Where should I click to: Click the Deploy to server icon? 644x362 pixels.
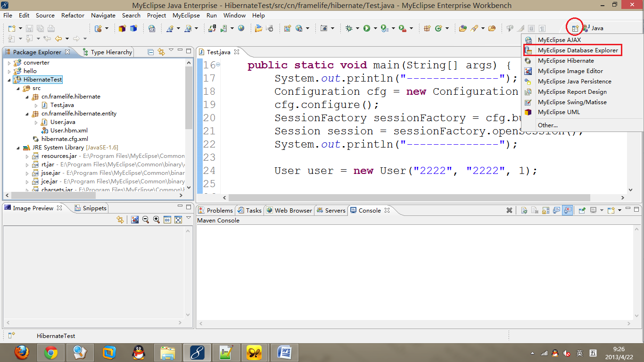(x=212, y=28)
